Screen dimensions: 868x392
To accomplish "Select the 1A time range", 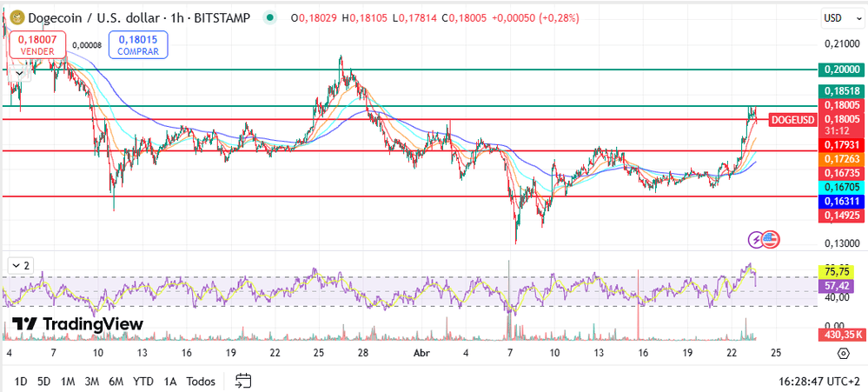I will (x=170, y=381).
